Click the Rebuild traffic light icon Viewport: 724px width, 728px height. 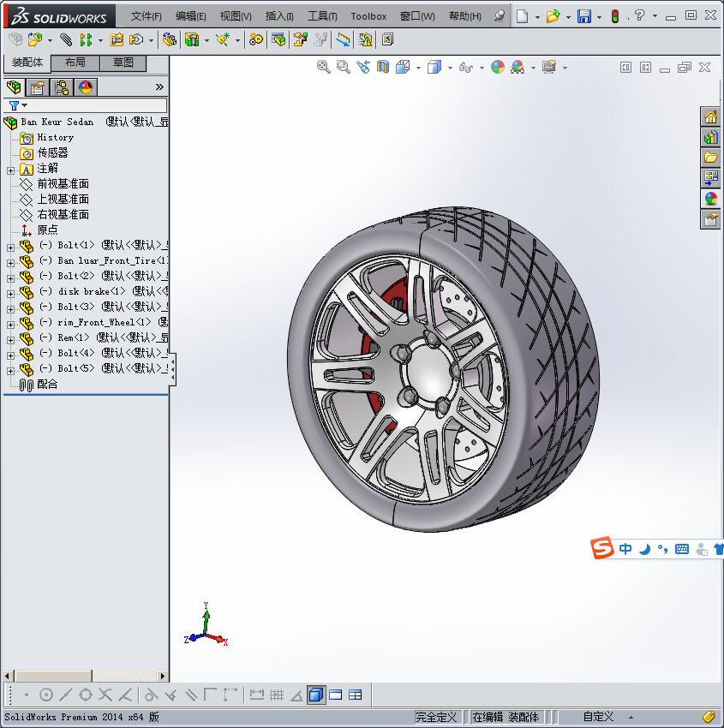pyautogui.click(x=615, y=17)
